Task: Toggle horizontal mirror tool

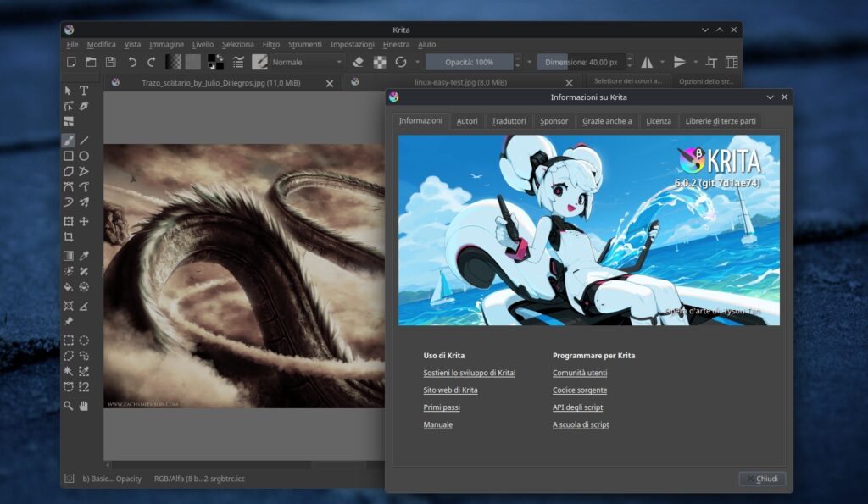Action: tap(647, 62)
